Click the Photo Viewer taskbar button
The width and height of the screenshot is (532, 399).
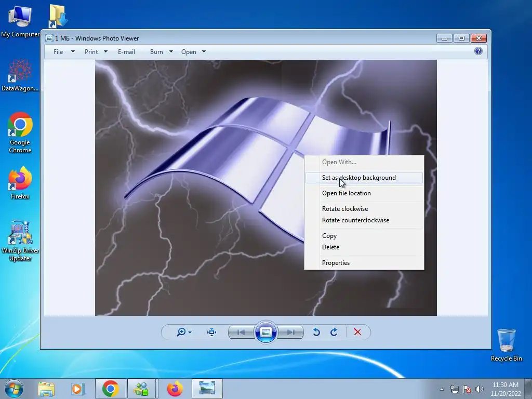207,389
